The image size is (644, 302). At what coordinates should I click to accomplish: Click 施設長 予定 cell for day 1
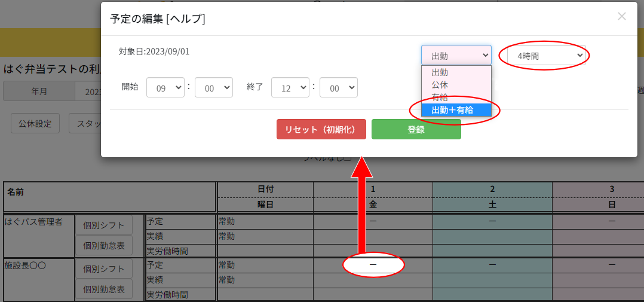pyautogui.click(x=373, y=264)
